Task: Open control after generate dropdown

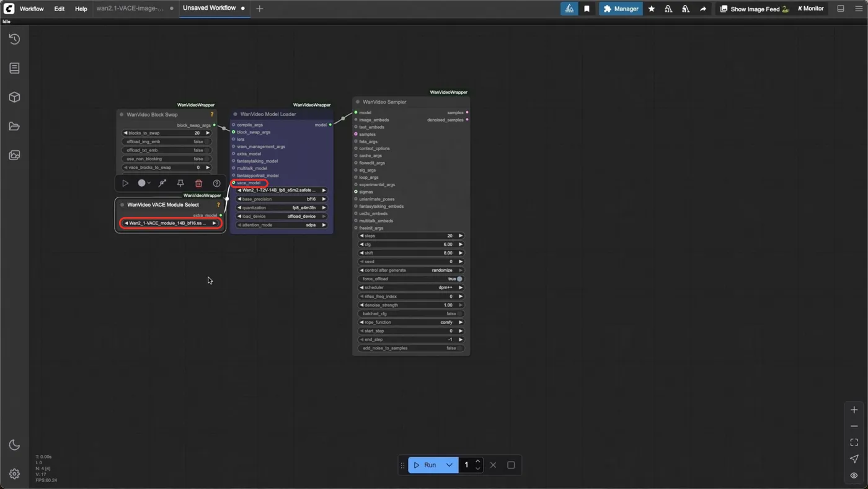Action: coord(411,271)
